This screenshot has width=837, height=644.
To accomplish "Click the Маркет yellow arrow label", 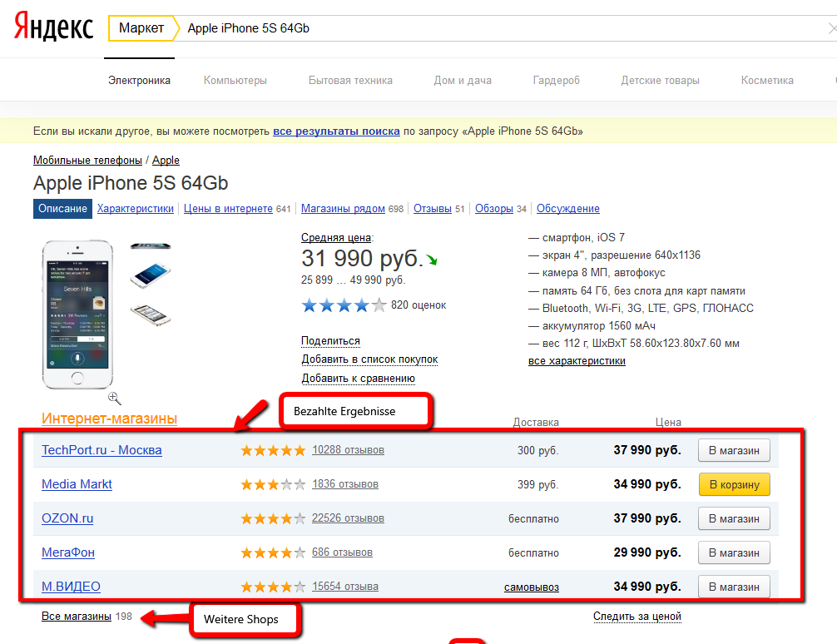I will point(142,28).
